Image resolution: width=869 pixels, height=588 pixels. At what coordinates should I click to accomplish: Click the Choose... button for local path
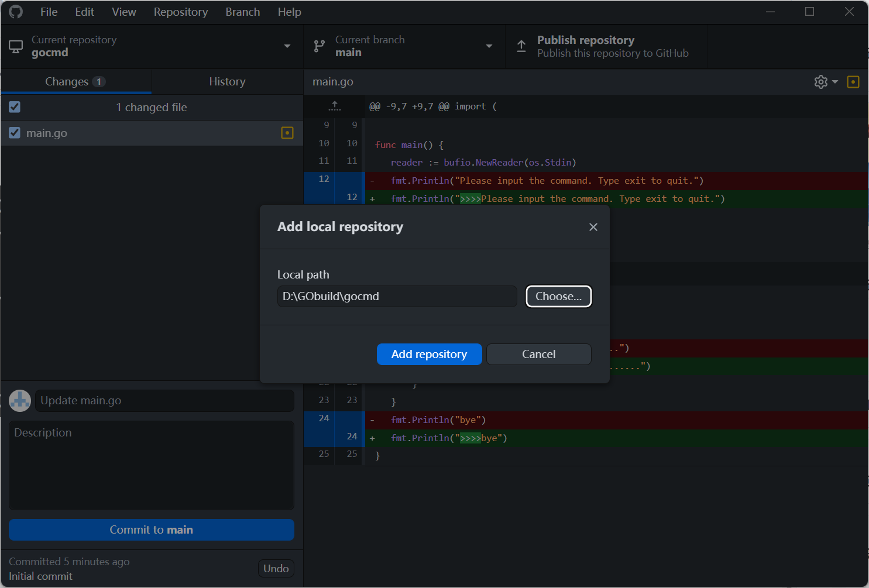coord(558,296)
